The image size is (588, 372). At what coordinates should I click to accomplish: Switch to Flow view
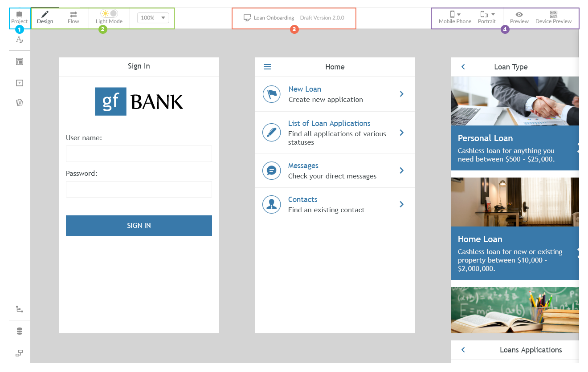pyautogui.click(x=73, y=18)
